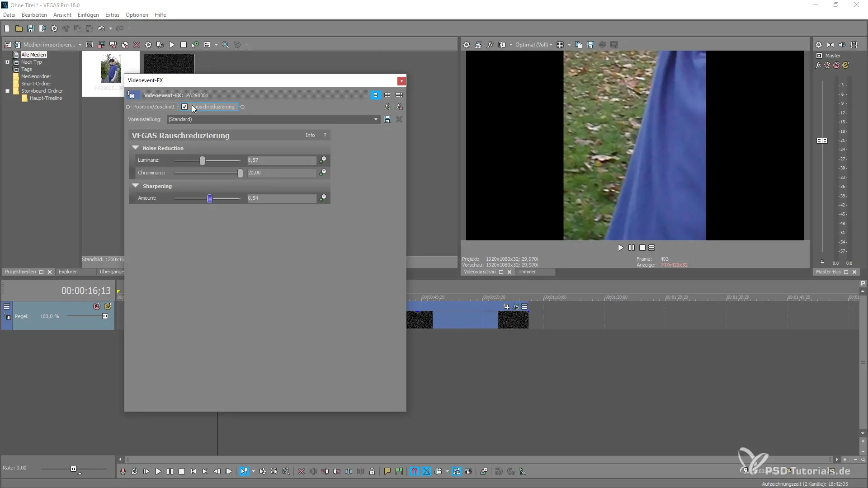
Task: Play video in the preview window
Action: click(x=620, y=248)
